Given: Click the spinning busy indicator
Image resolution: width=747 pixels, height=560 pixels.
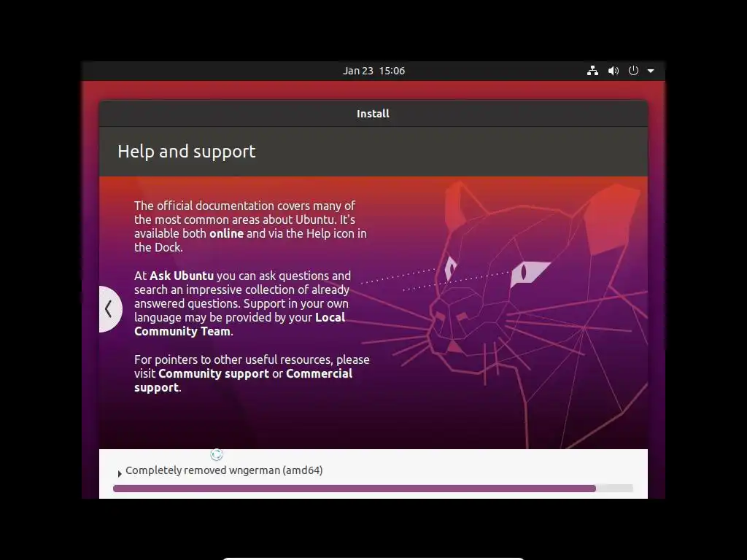Looking at the screenshot, I should 217,454.
